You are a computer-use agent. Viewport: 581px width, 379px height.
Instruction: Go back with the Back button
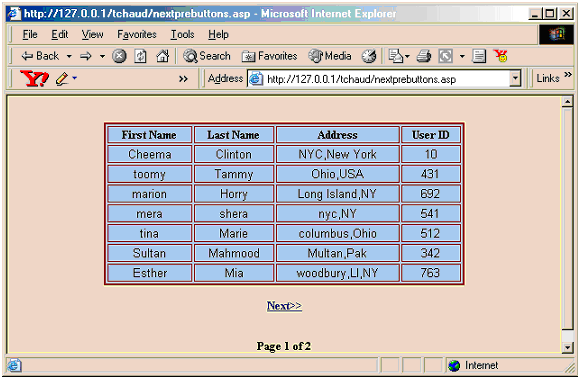pos(40,56)
